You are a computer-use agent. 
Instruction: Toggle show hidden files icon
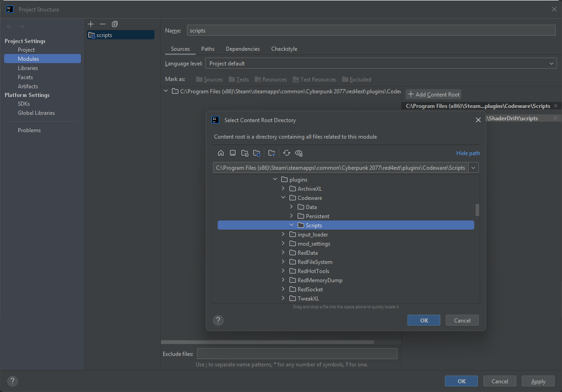(299, 153)
